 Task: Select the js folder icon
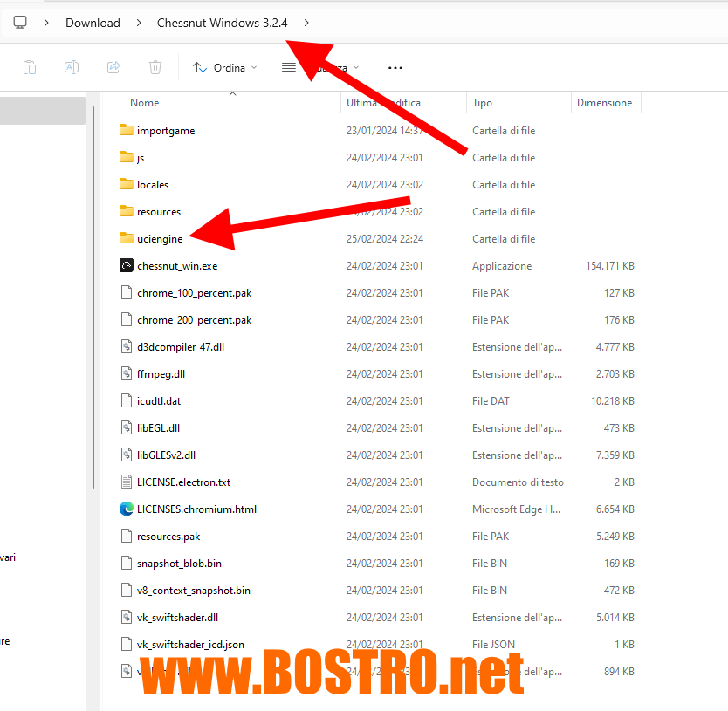[127, 157]
